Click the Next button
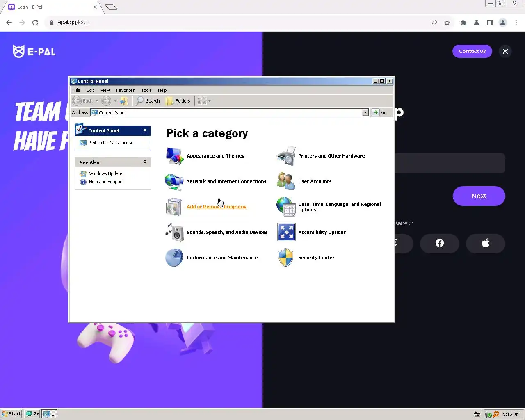This screenshot has height=420, width=525. [x=479, y=196]
